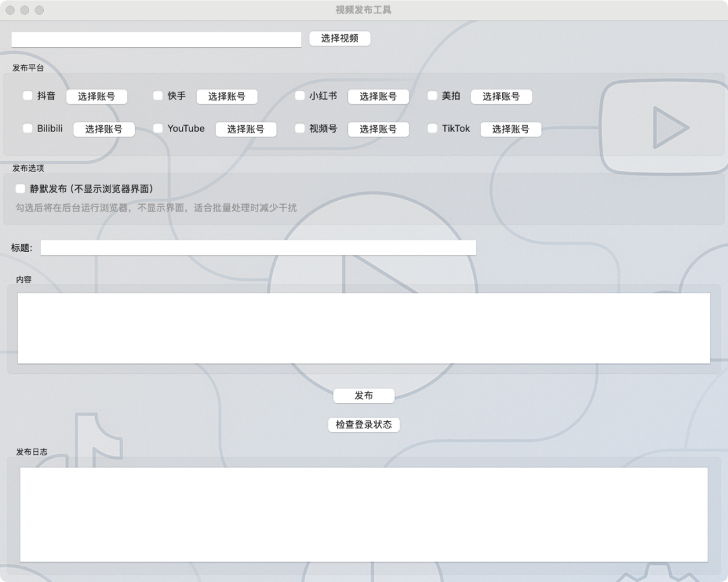Viewport: 728px width, 582px height.
Task: Click the 选择视频 button
Action: [x=339, y=38]
